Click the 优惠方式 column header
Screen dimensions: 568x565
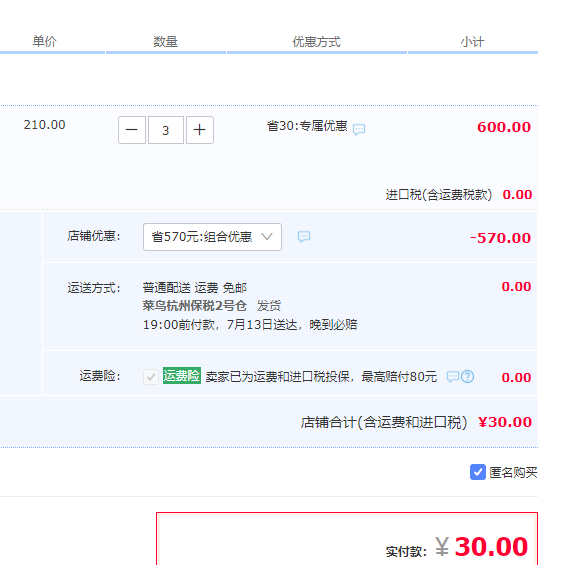(317, 42)
